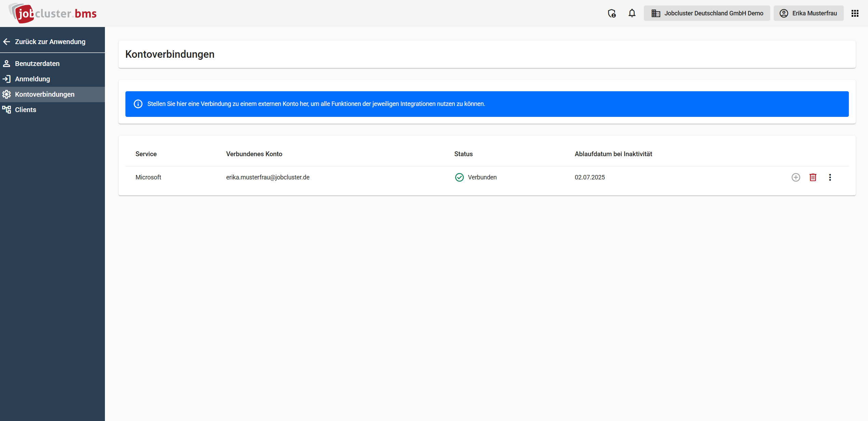Image resolution: width=868 pixels, height=421 pixels.
Task: Open the Erika Musterfrau user menu
Action: pyautogui.click(x=808, y=13)
